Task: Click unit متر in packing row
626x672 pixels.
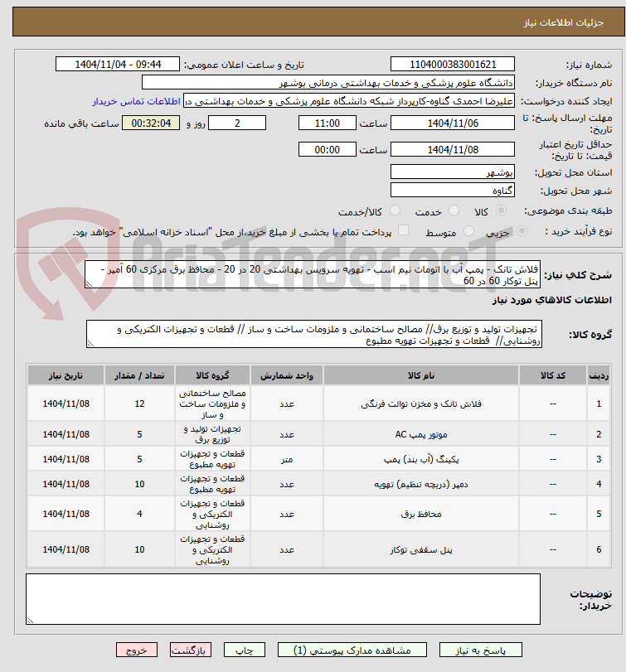Action: tap(286, 459)
